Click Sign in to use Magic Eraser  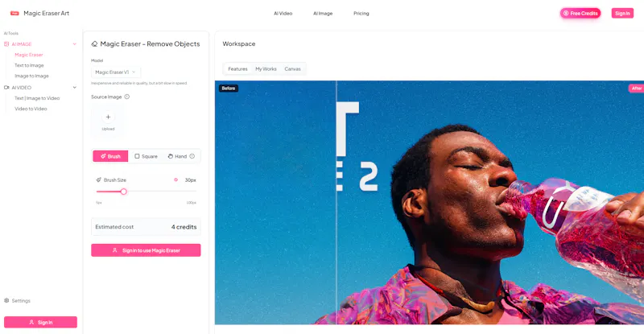click(x=146, y=250)
